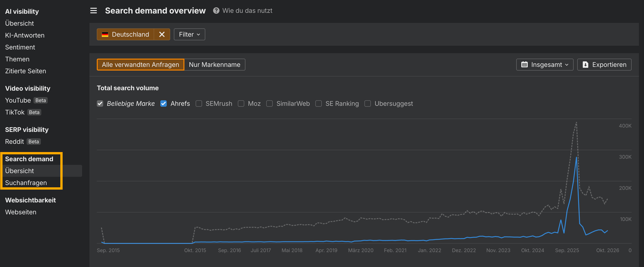644x267 pixels.
Task: Check the Ubersuggest brand checkbox
Action: pos(368,104)
